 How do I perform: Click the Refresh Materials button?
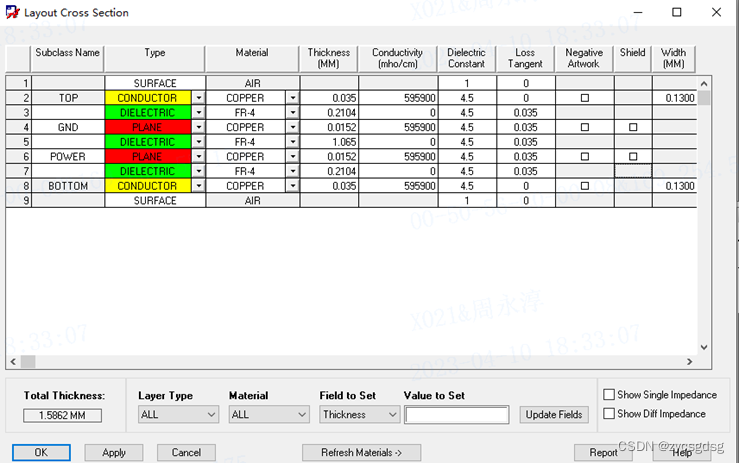(x=361, y=453)
